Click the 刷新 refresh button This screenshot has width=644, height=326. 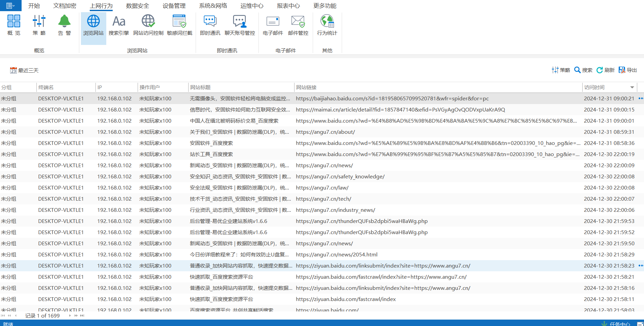[x=606, y=70]
